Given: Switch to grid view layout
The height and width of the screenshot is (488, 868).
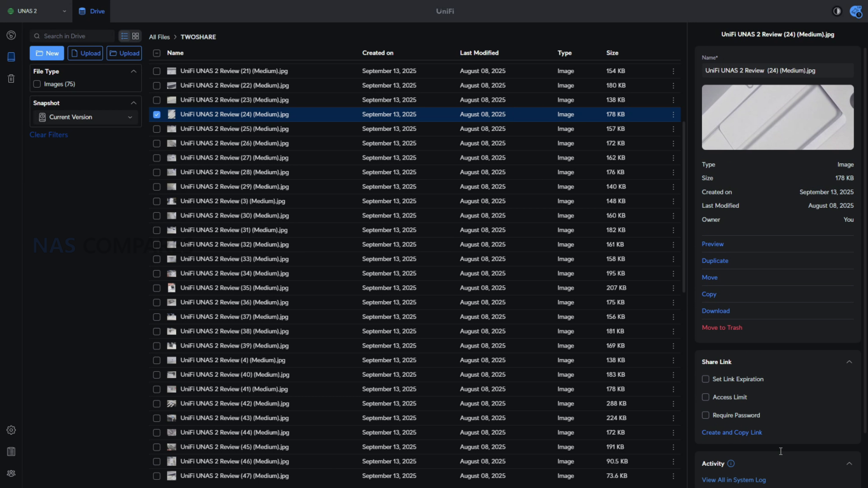Looking at the screenshot, I should [x=135, y=36].
